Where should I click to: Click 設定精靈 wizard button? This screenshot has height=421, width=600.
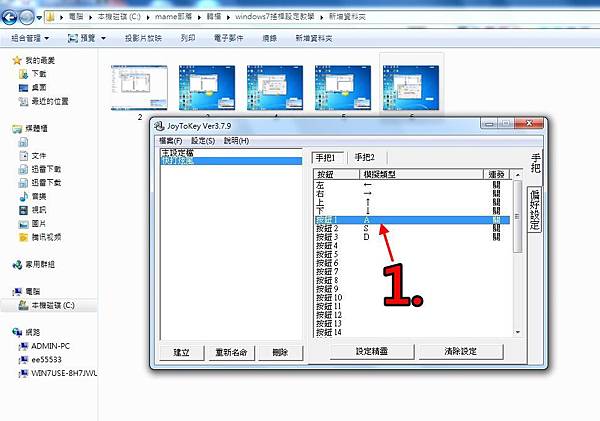tap(372, 351)
